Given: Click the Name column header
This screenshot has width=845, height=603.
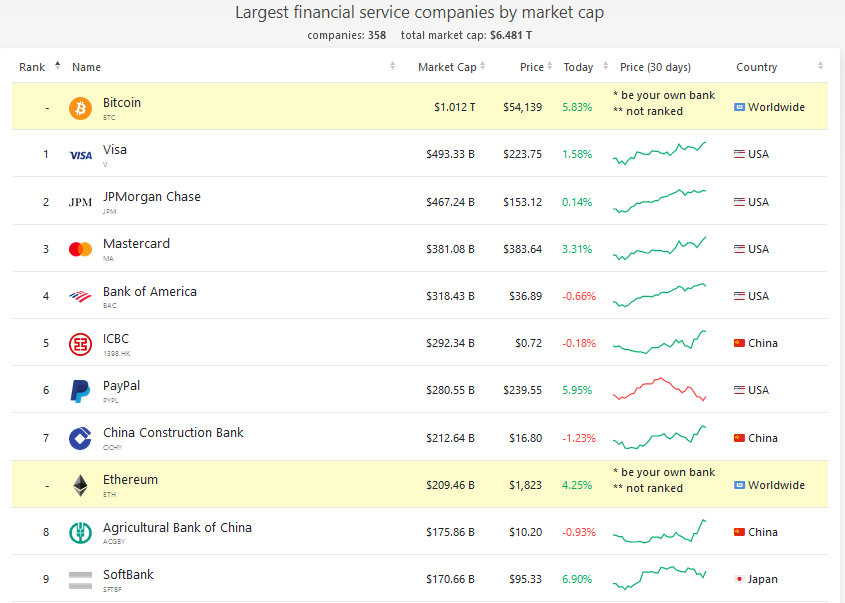Looking at the screenshot, I should [86, 67].
